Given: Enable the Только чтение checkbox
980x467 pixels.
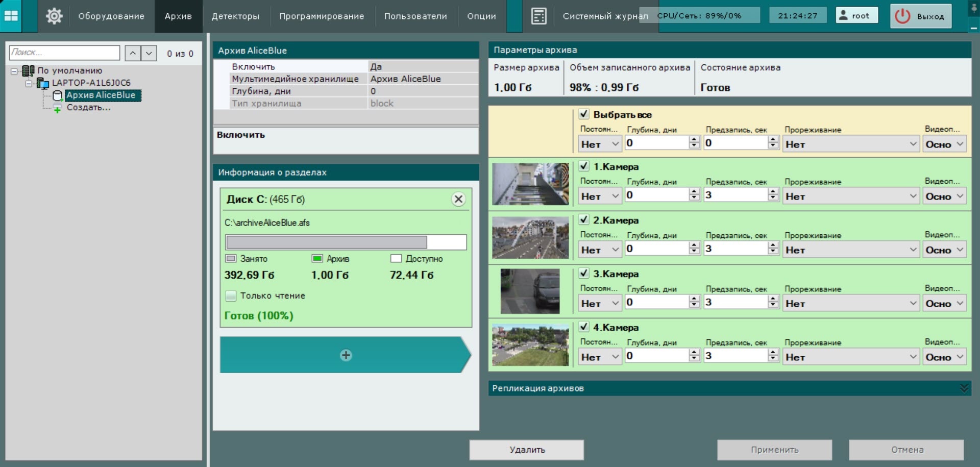Looking at the screenshot, I should 231,296.
